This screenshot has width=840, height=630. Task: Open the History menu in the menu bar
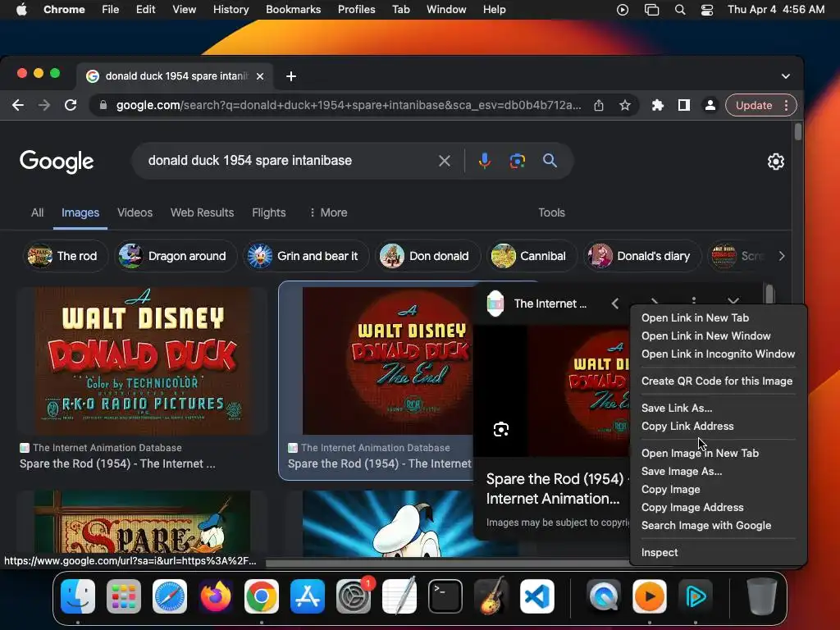pos(231,10)
